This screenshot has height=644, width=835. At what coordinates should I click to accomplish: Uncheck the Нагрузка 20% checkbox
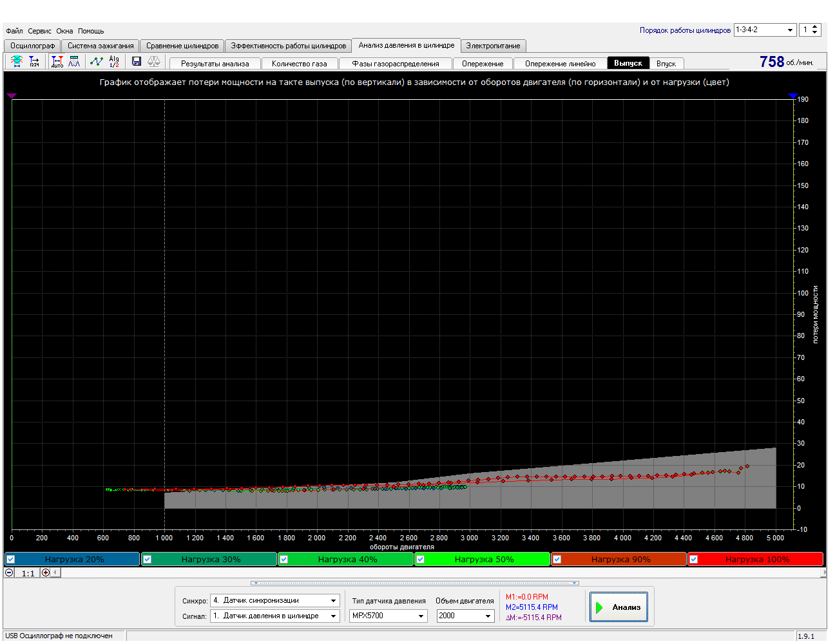pyautogui.click(x=11, y=559)
